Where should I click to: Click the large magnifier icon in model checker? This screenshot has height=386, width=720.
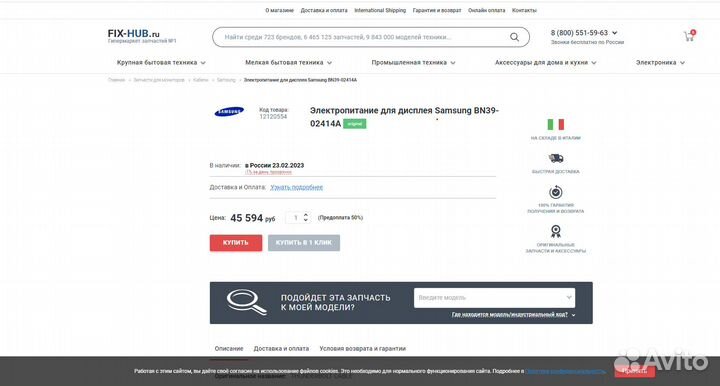pyautogui.click(x=247, y=302)
